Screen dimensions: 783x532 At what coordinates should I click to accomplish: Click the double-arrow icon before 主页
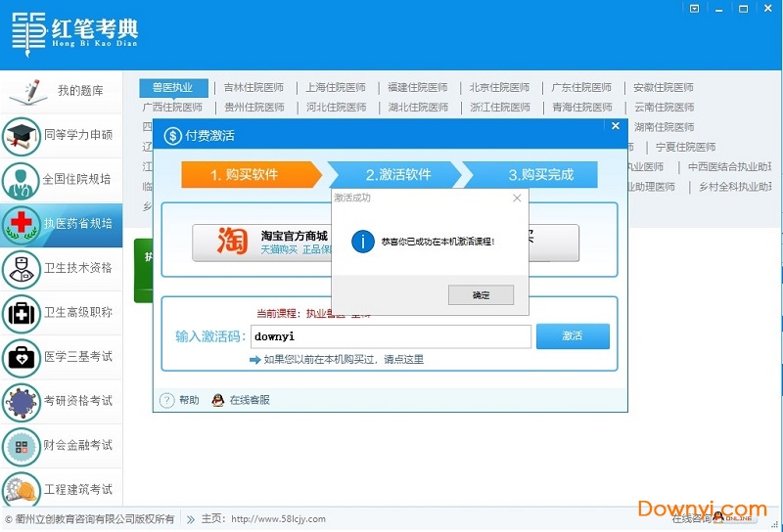click(x=190, y=519)
